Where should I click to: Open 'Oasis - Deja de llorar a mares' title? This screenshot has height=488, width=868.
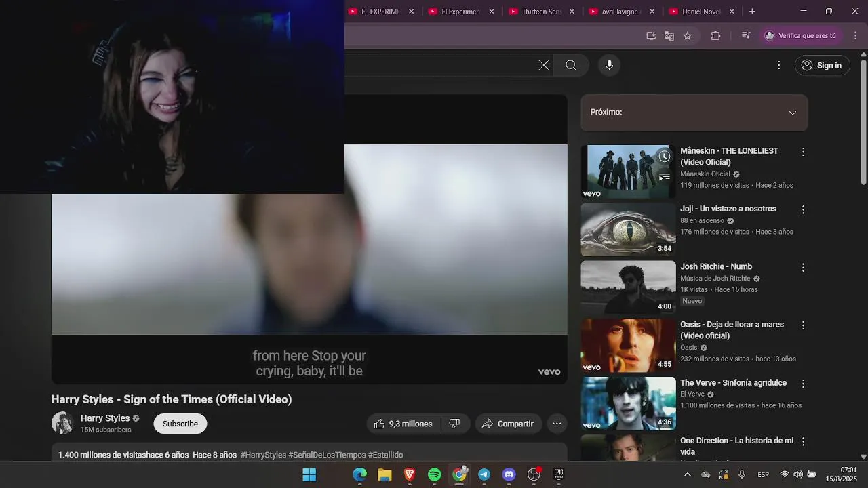tap(732, 330)
